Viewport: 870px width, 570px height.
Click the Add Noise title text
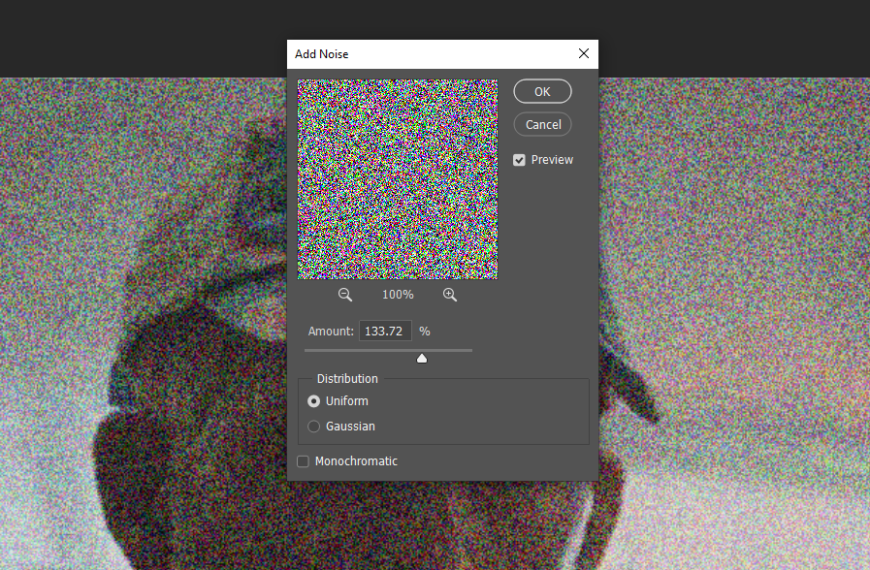[x=322, y=54]
